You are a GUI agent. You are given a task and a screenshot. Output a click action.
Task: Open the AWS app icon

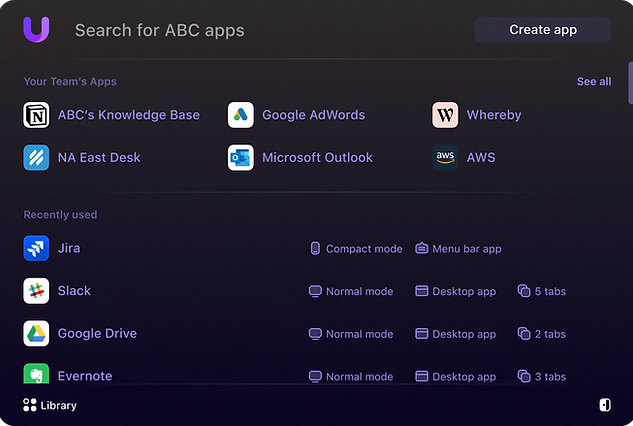pos(445,157)
